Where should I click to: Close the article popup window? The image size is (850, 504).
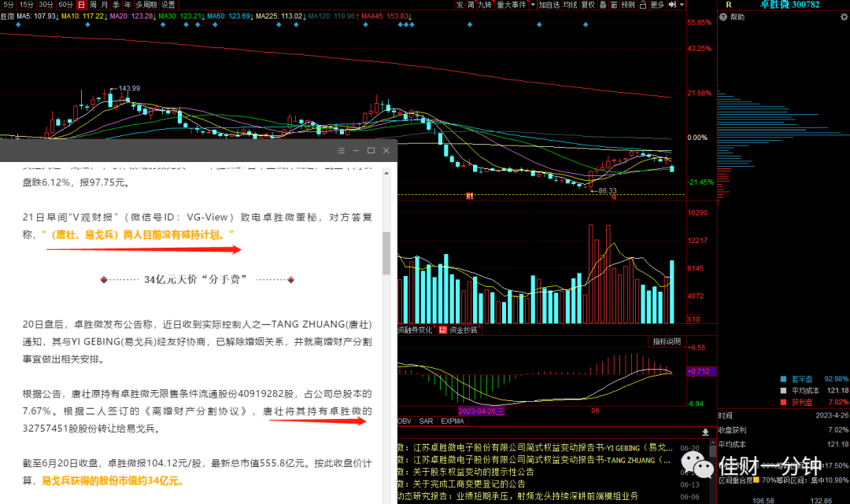tap(386, 150)
